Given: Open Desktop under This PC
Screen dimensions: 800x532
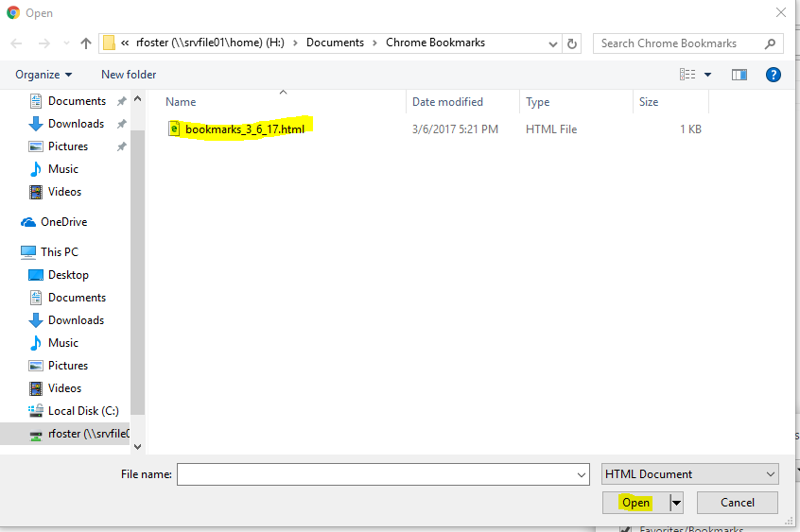Looking at the screenshot, I should coord(59,275).
